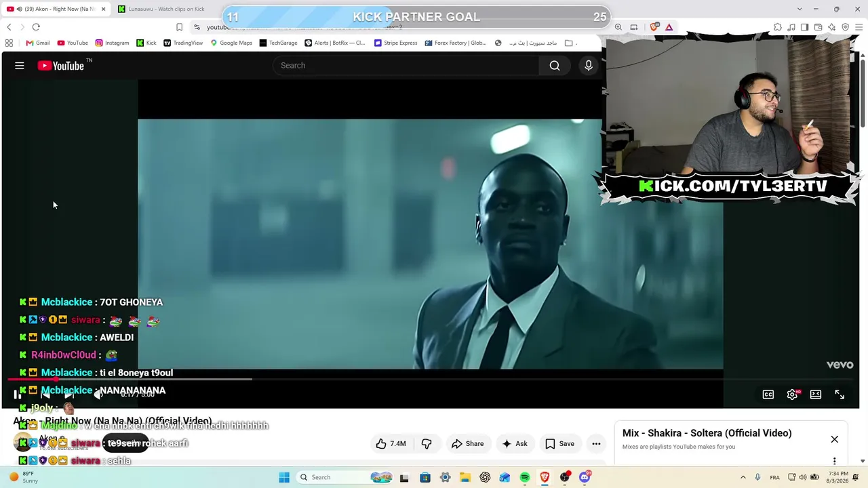Open Microsoft Store from the taskbar
The height and width of the screenshot is (488, 868).
coord(425,477)
